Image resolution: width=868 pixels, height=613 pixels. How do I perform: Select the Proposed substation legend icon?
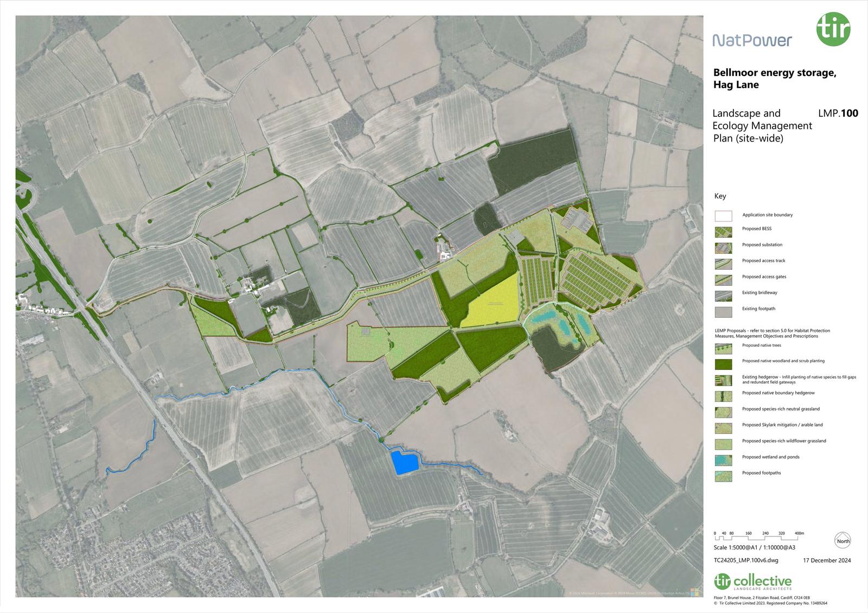(x=723, y=248)
